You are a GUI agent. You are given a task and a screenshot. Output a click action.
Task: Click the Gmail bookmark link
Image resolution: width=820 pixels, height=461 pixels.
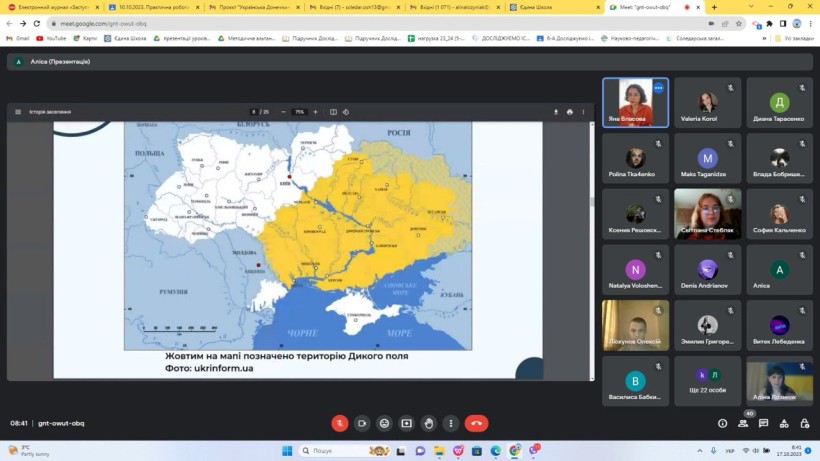[x=18, y=38]
